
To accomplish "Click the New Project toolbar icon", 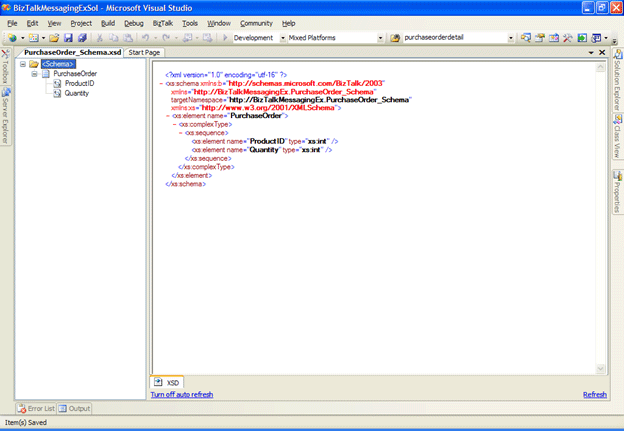I will point(12,38).
